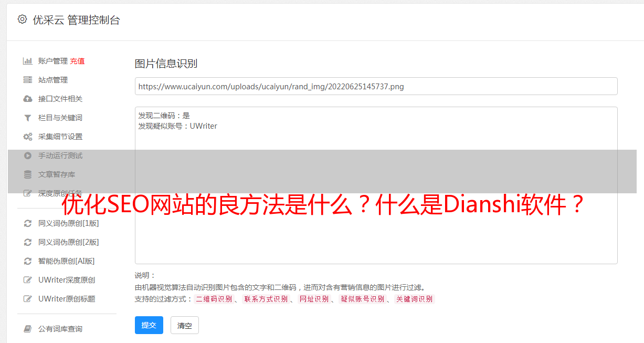Click the bar chart icon for 账户管理
The image size is (644, 343).
coord(28,61)
